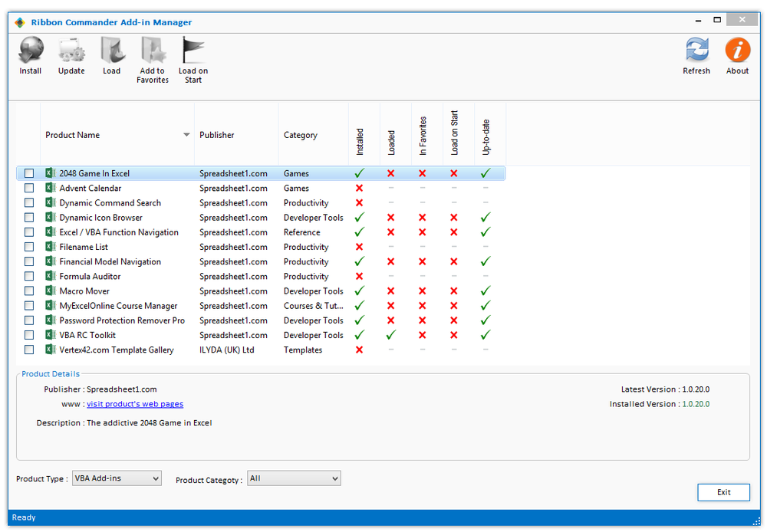767x532 pixels.
Task: Click Excel icon beside Formula Auditor
Action: (51, 276)
